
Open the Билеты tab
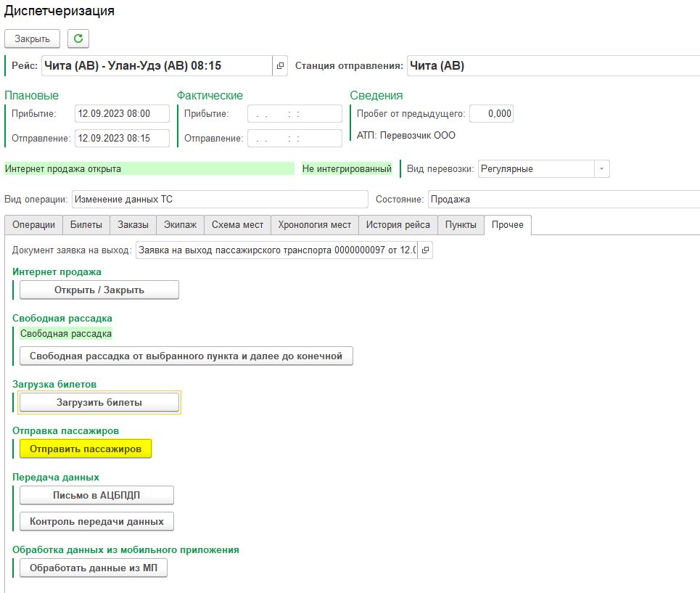(86, 225)
